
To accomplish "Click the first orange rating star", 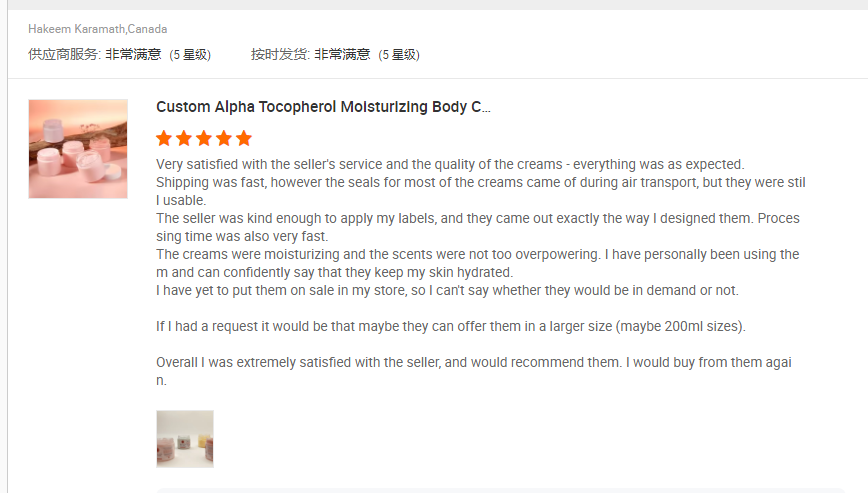I will click(x=165, y=138).
